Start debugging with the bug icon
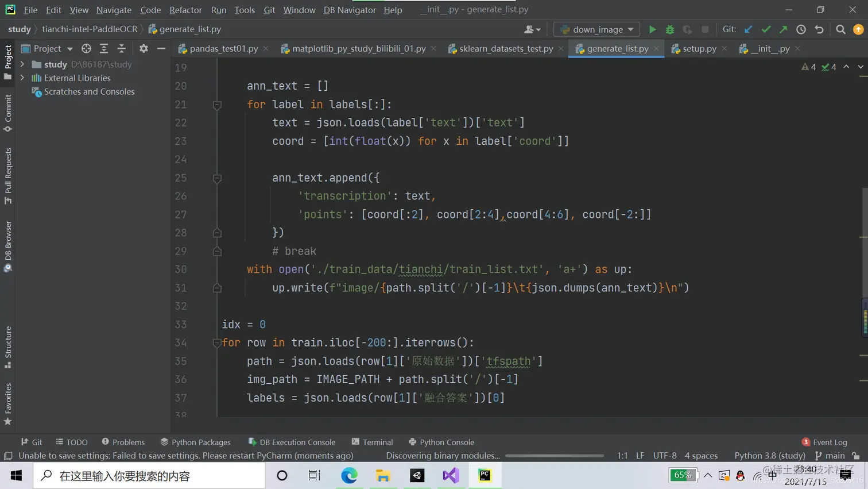The height and width of the screenshot is (489, 868). pyautogui.click(x=670, y=29)
